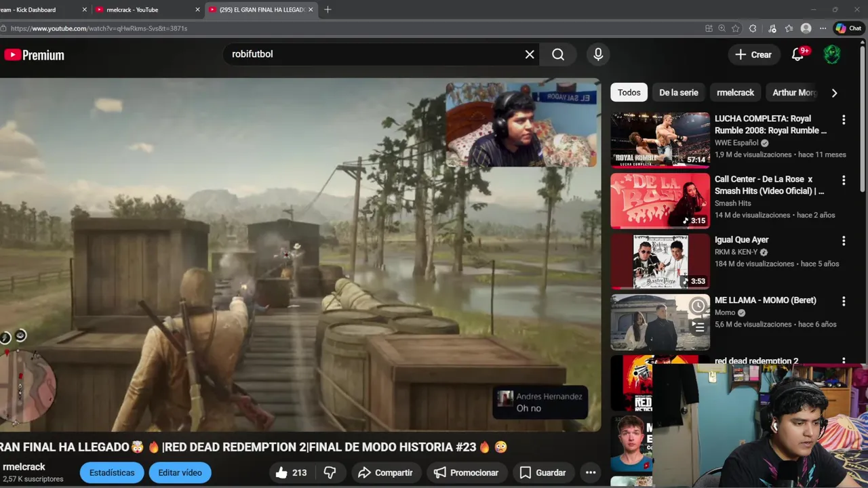This screenshot has width=868, height=488.
Task: Open Royal Rumble 2008 video thumbnail
Action: pyautogui.click(x=660, y=140)
